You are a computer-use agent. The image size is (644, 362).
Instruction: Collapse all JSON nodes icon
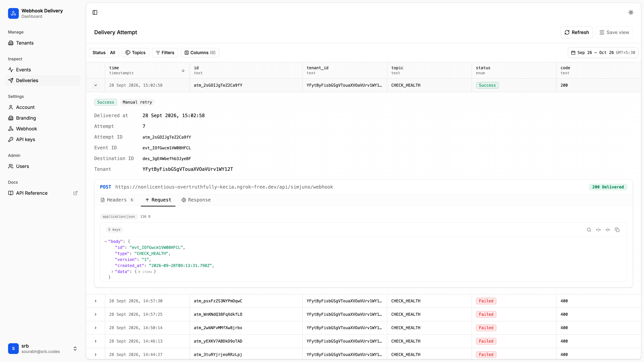coord(608,230)
